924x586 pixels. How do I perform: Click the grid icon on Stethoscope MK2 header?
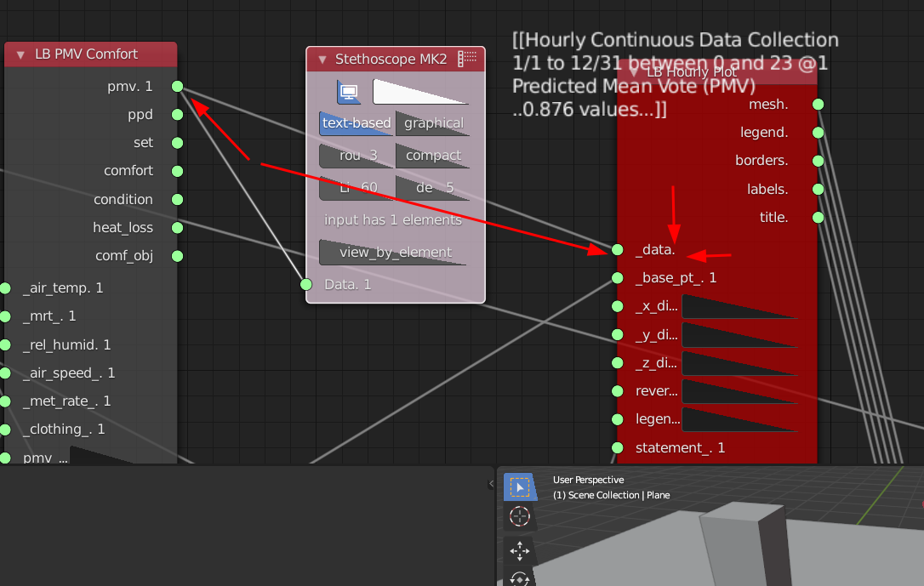467,59
